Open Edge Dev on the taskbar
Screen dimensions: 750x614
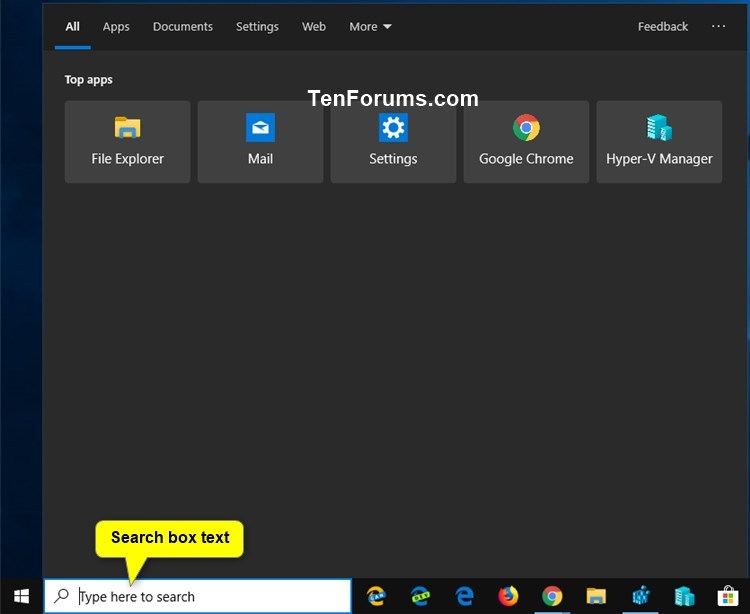420,596
